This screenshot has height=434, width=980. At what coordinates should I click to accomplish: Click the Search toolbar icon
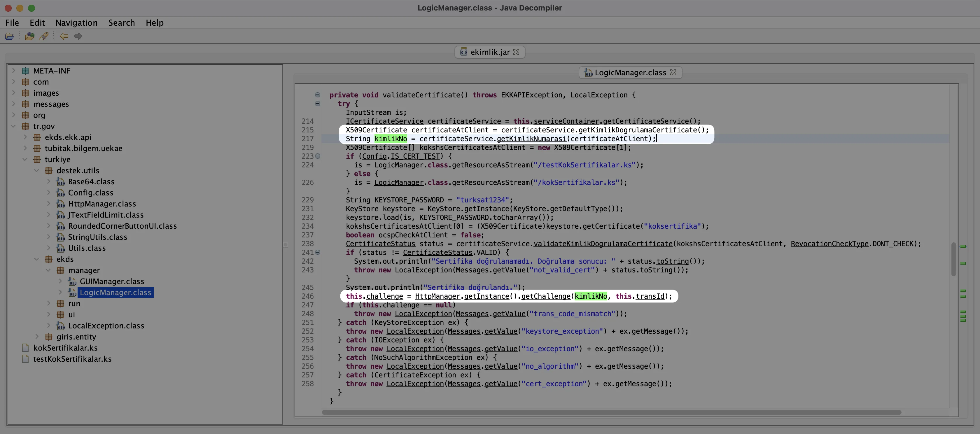pos(44,36)
